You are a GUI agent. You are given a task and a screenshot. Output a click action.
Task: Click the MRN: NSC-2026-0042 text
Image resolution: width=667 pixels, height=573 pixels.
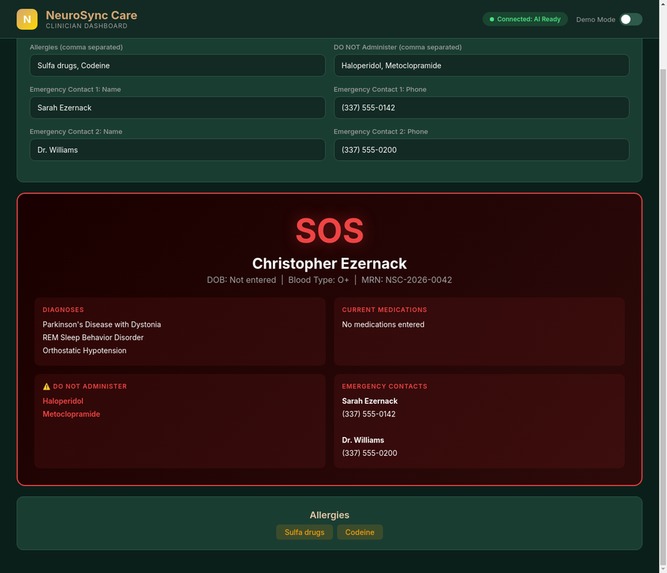[x=407, y=280]
